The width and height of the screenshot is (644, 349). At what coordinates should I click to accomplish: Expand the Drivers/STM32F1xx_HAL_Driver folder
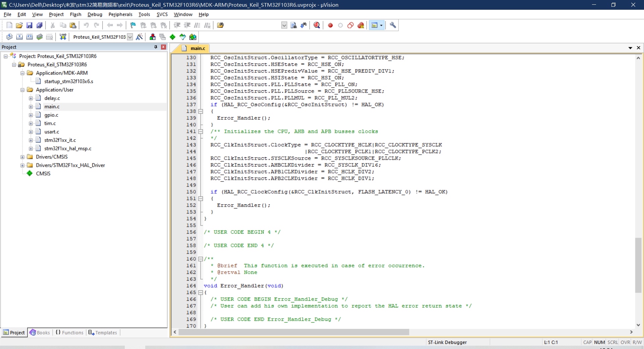(22, 165)
